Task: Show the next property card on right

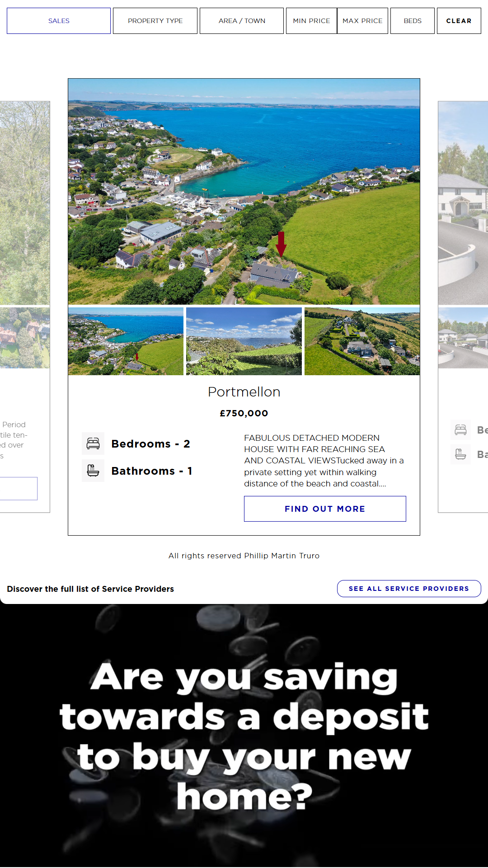Action: pyautogui.click(x=463, y=307)
